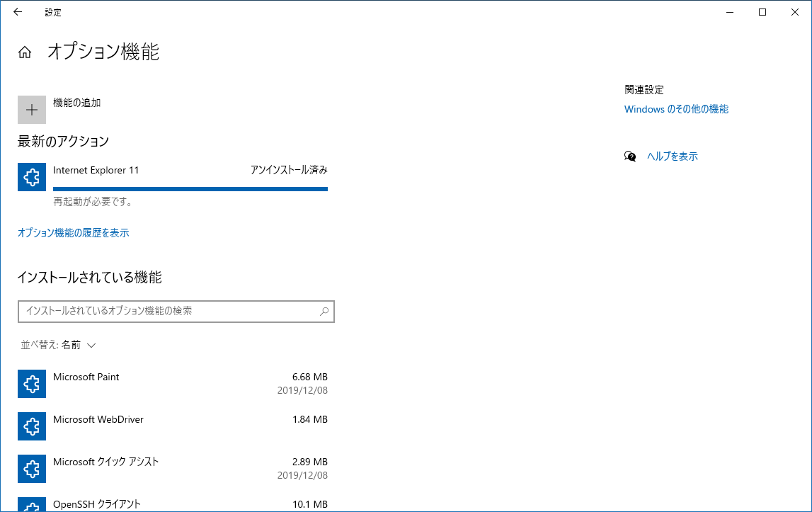This screenshot has width=812, height=512.
Task: Open the Settings home icon
Action: tap(24, 52)
